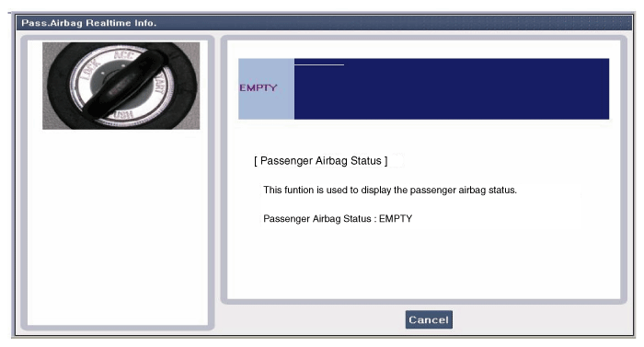Click the word EMPTY in the status line

tap(396, 219)
